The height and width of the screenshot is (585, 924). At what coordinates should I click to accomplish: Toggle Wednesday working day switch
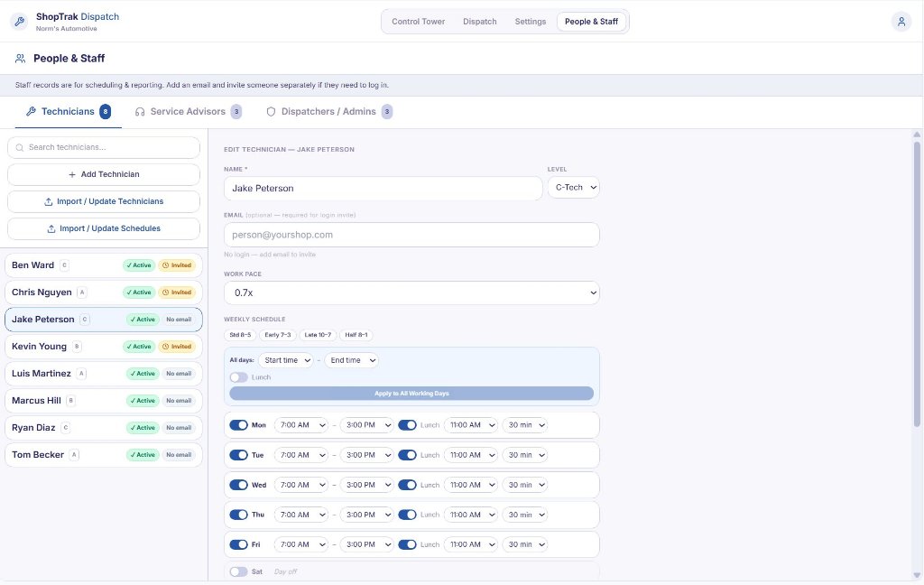(x=238, y=485)
